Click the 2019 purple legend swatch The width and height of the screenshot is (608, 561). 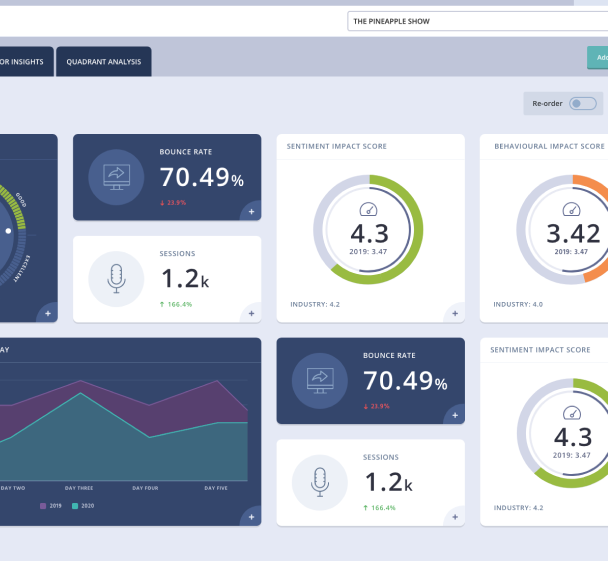[43, 506]
